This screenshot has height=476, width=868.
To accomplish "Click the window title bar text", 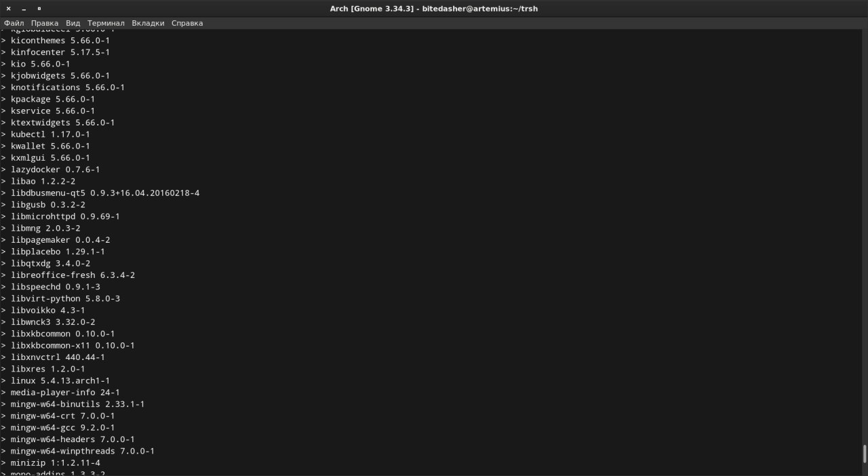I will (434, 9).
